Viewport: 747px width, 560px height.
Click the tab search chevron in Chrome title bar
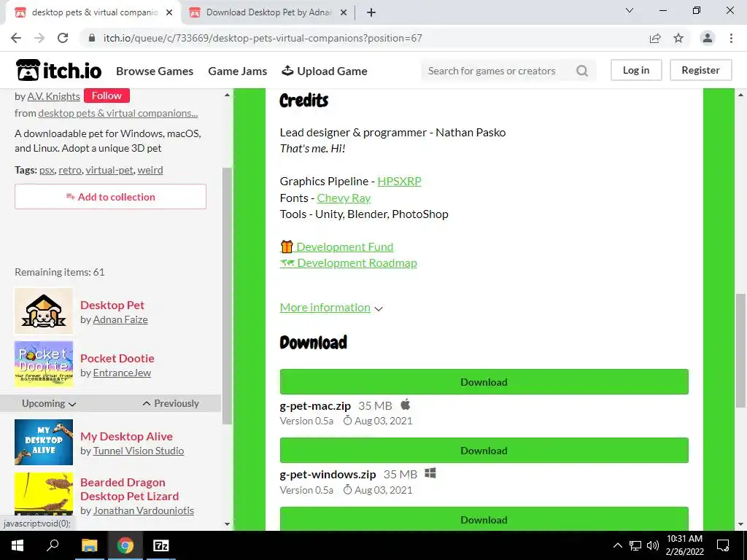coord(630,10)
